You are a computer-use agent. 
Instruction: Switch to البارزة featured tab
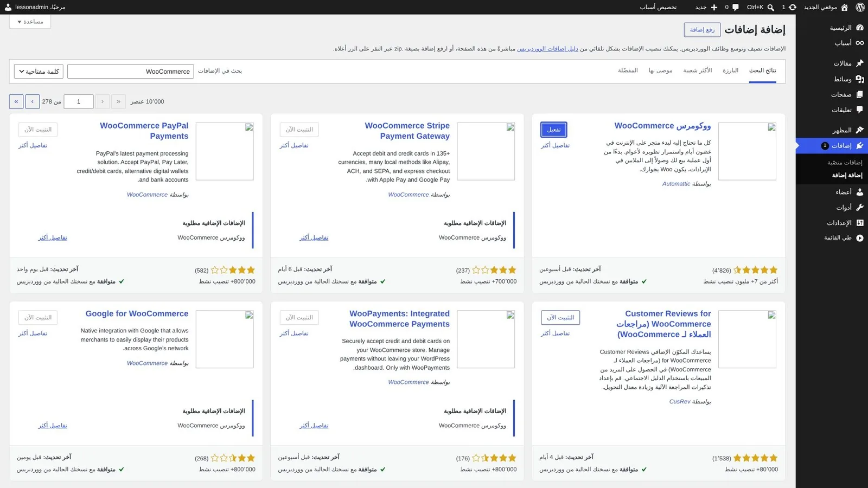(730, 70)
